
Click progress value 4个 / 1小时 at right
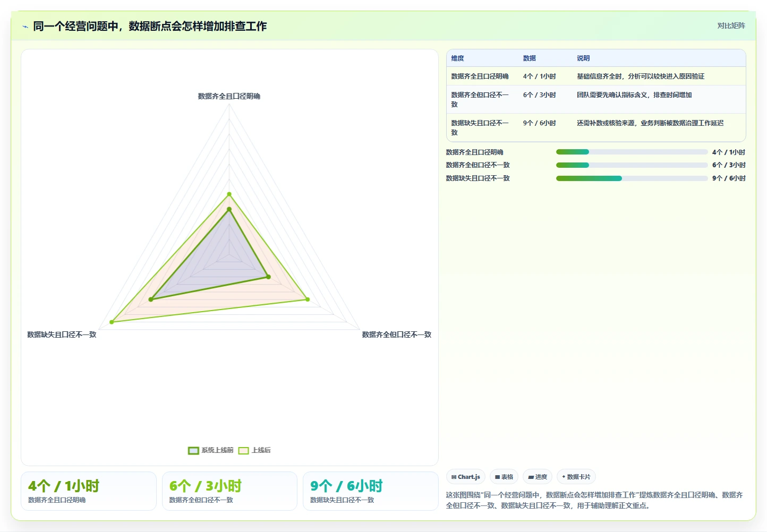point(729,152)
